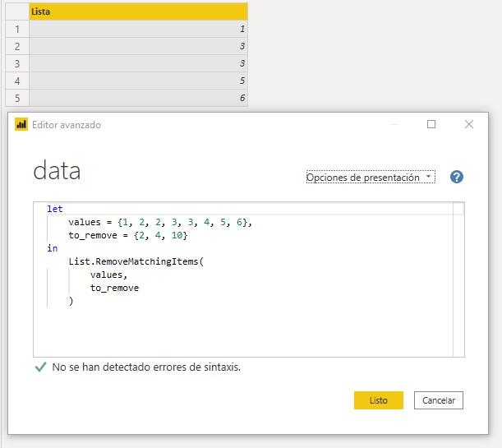Open help with the blue question mark icon

(457, 178)
